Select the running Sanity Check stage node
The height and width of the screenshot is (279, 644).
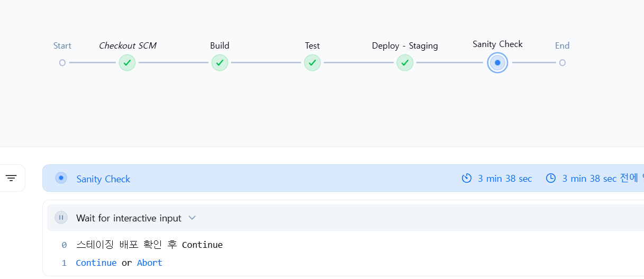point(497,62)
